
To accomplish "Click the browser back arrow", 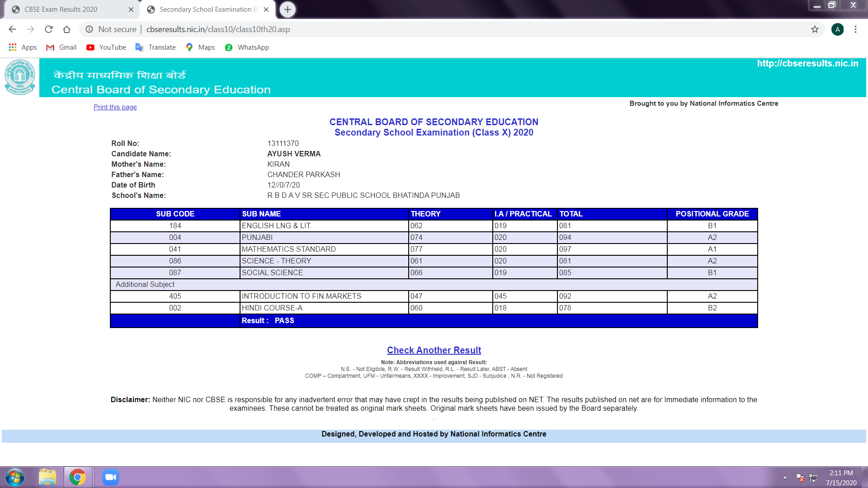I will pos(12,29).
